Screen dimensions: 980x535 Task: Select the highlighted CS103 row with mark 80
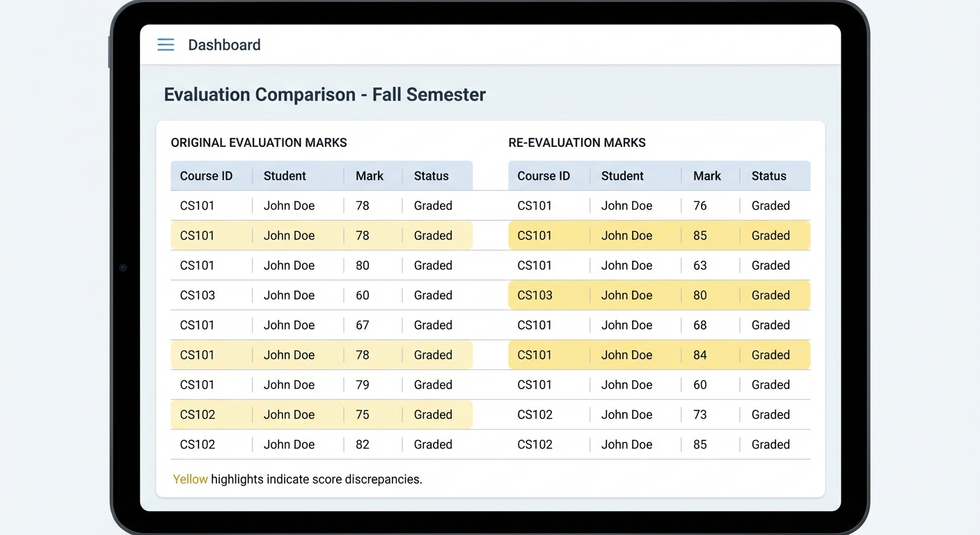[658, 295]
